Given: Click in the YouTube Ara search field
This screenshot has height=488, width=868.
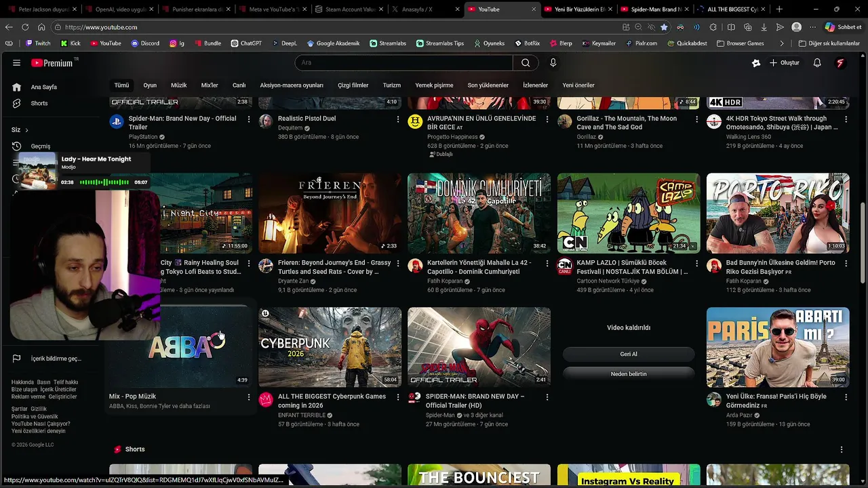Looking at the screenshot, I should pyautogui.click(x=404, y=62).
